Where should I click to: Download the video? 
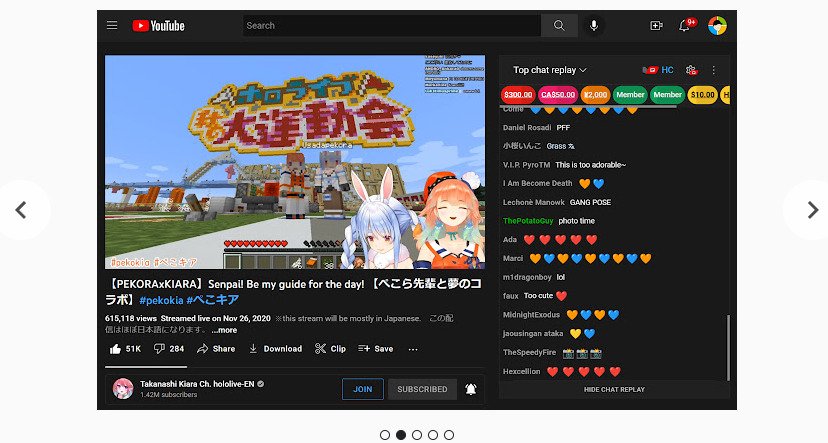[275, 348]
